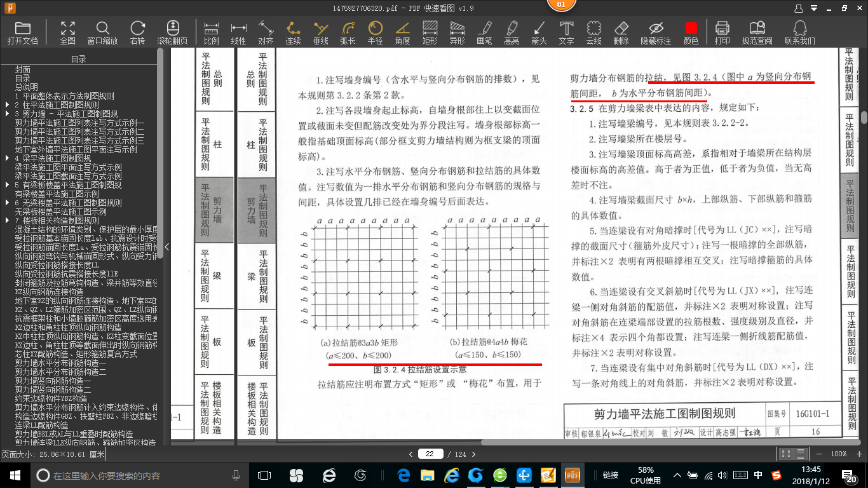Open the Windows Start menu

(x=15, y=475)
